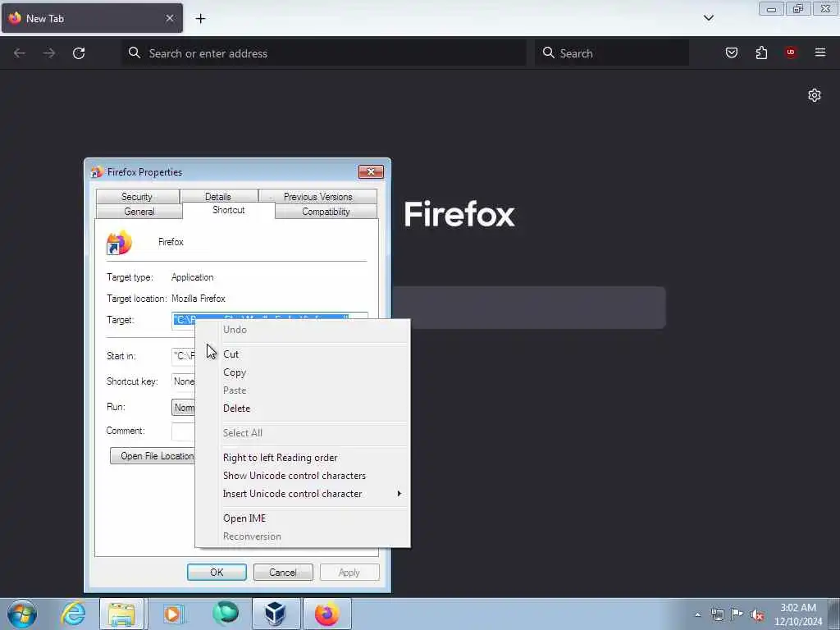This screenshot has height=630, width=840.
Task: Reload the page in Firefox
Action: (x=79, y=53)
